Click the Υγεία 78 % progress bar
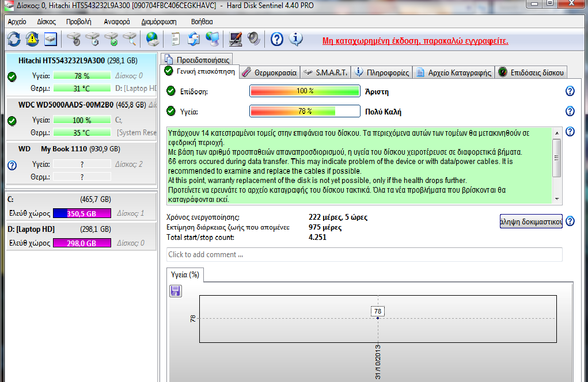 305,111
